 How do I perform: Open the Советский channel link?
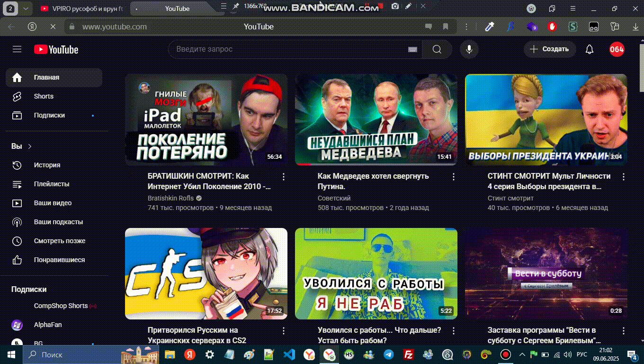(x=334, y=198)
